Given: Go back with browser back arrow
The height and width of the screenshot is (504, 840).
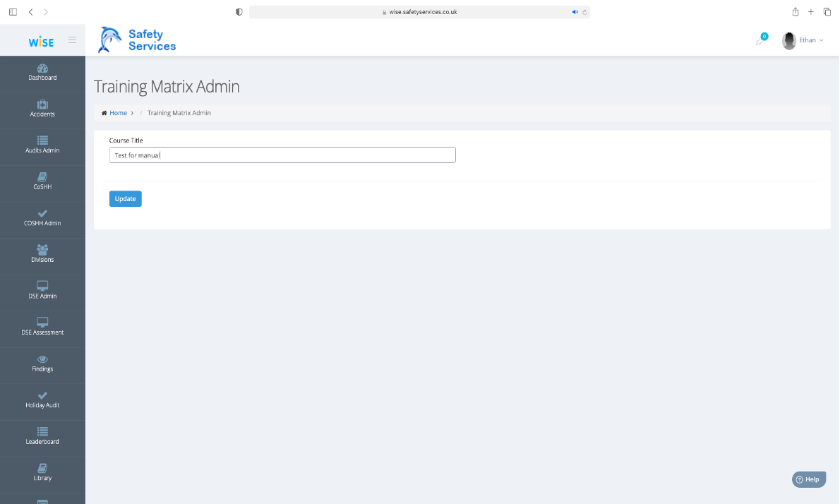Looking at the screenshot, I should [x=30, y=12].
